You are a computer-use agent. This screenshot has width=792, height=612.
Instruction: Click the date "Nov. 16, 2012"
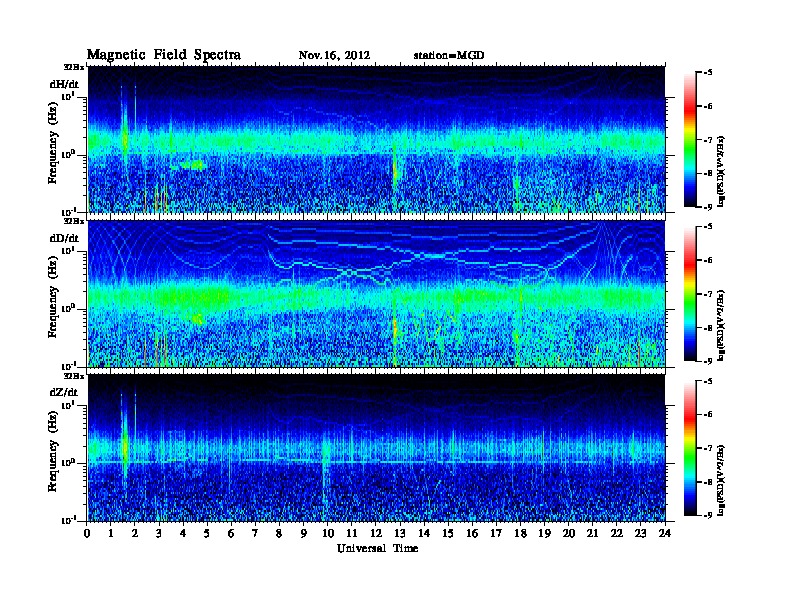click(334, 56)
